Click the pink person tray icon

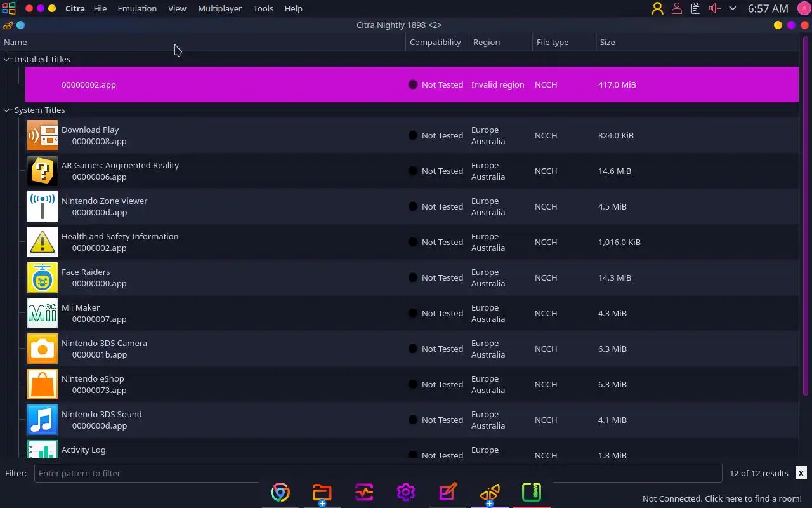pyautogui.click(x=677, y=8)
